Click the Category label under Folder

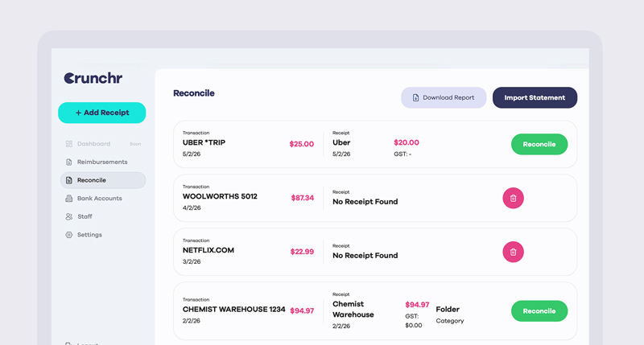[450, 321]
